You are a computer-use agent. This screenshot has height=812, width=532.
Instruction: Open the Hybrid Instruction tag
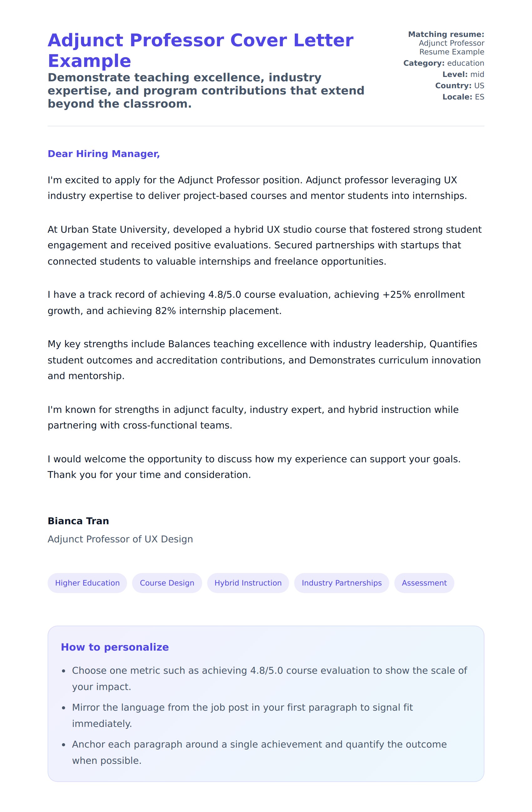pos(248,583)
